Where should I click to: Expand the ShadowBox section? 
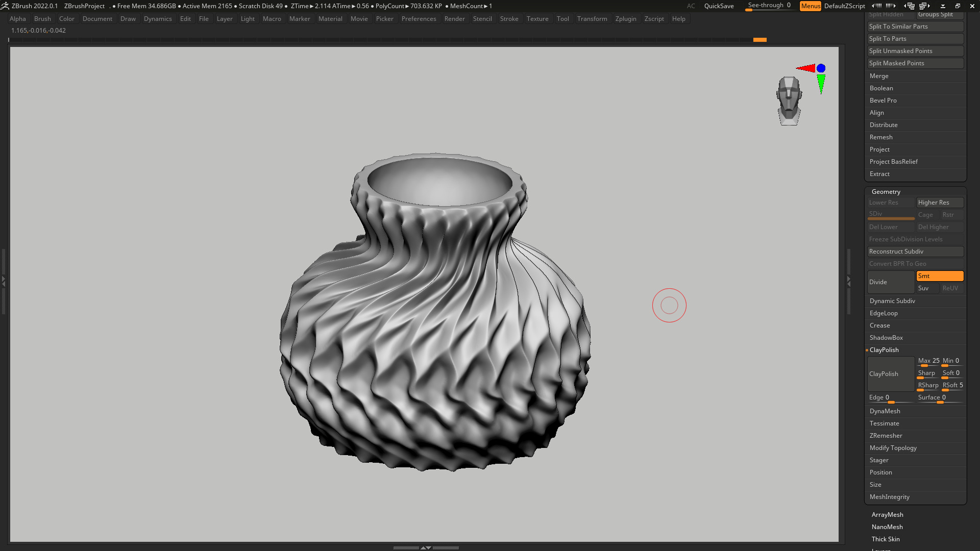[x=886, y=338]
